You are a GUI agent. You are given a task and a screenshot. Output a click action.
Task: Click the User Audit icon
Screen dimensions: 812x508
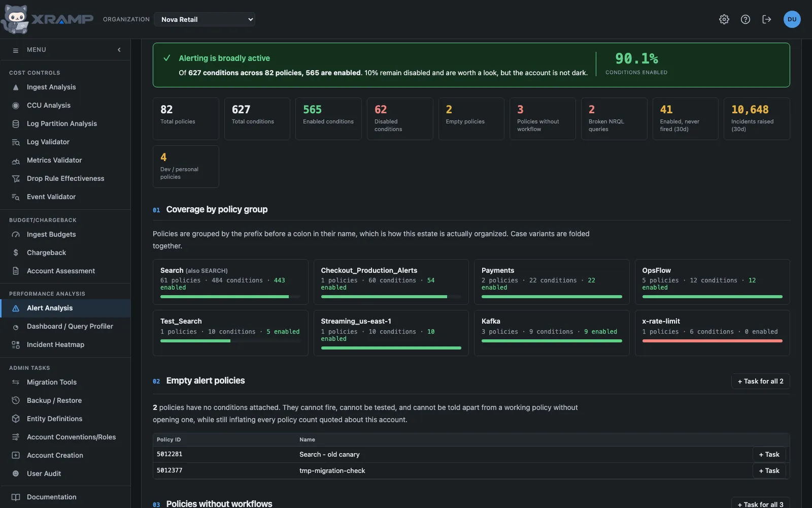click(16, 474)
